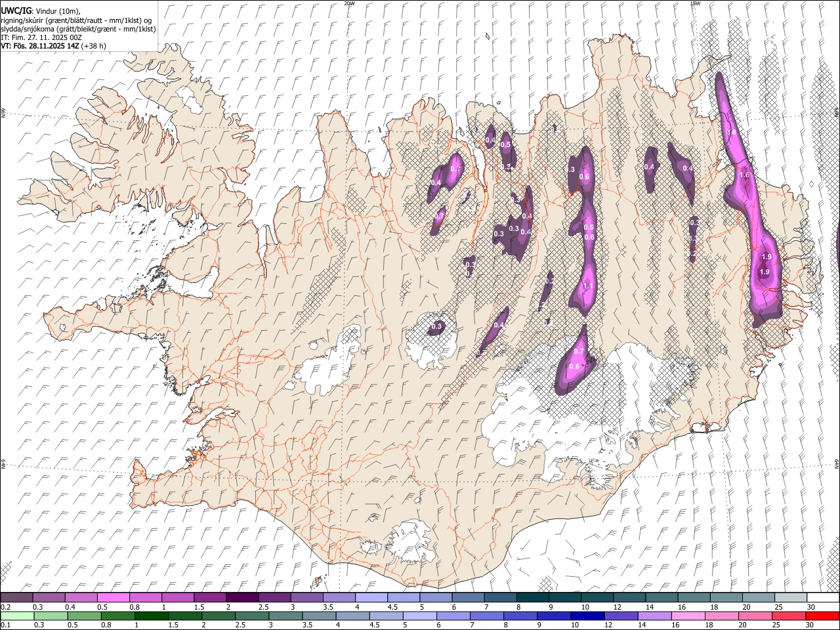This screenshot has height=630, width=840.
Task: Pick dark teal upper swatch between 8 and 9
Action: (532, 598)
